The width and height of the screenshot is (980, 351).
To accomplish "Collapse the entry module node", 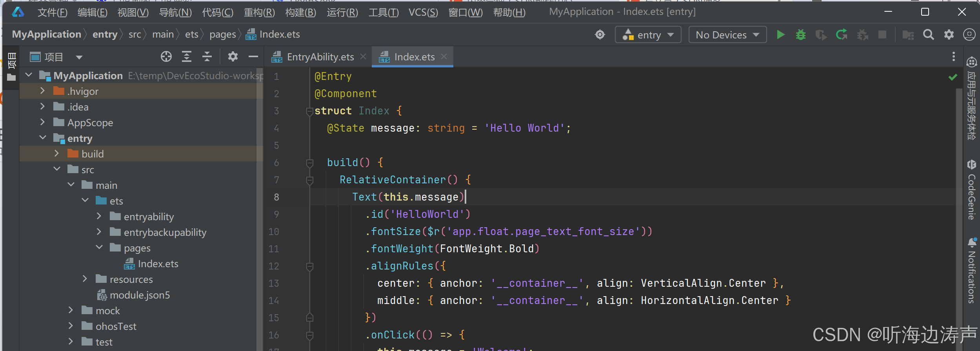I will 42,138.
